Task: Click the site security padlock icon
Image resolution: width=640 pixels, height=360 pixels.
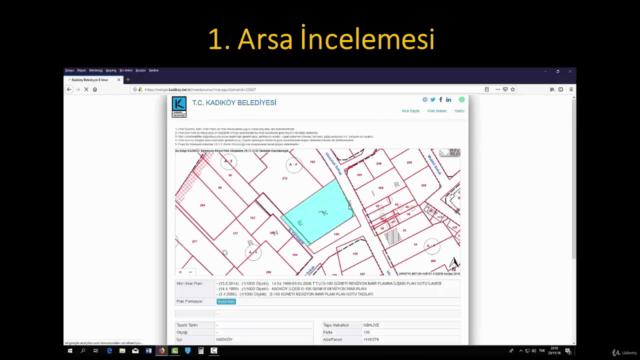Action: coord(140,89)
